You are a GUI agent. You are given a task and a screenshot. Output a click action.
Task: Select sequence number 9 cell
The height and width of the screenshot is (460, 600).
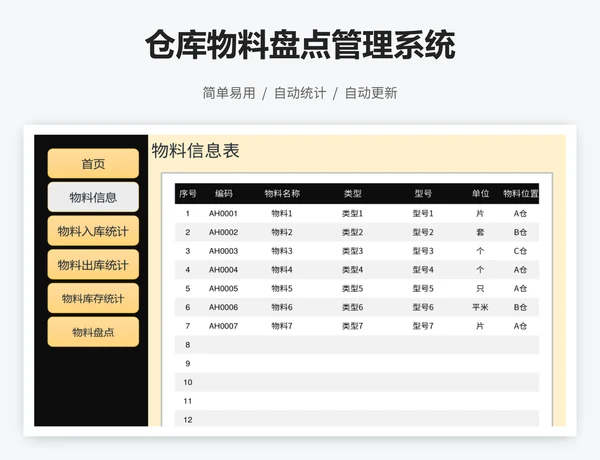tap(188, 364)
